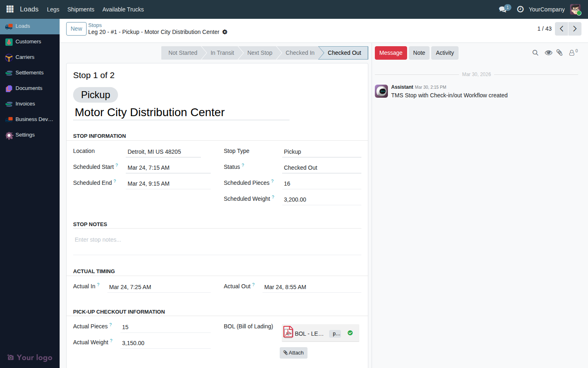Click the Scheduled Pieces field showing 16
588x368 pixels.
(322, 184)
